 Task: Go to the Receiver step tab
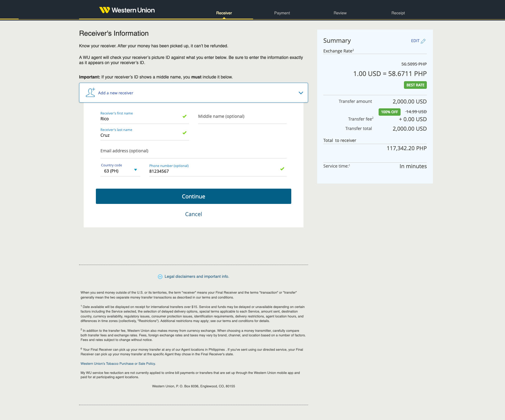(224, 13)
